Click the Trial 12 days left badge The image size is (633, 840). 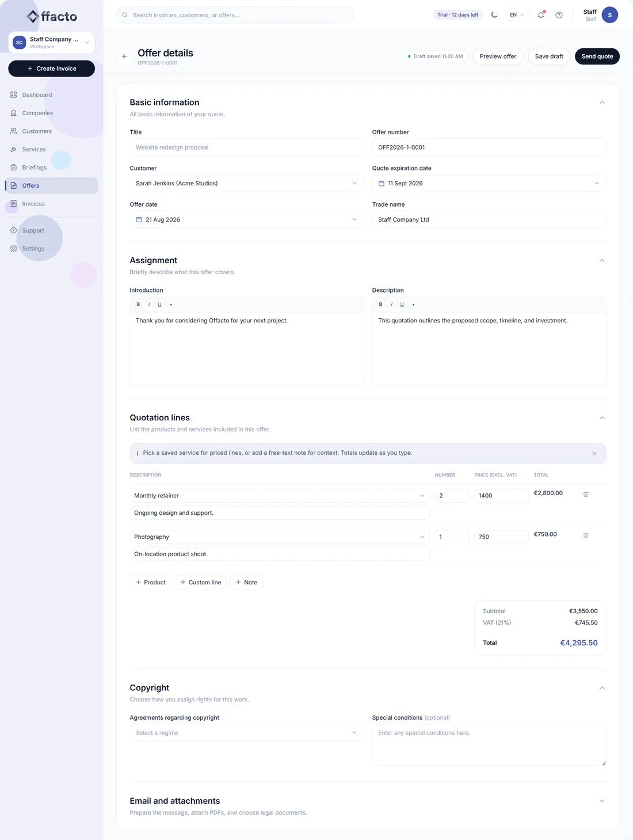point(457,15)
